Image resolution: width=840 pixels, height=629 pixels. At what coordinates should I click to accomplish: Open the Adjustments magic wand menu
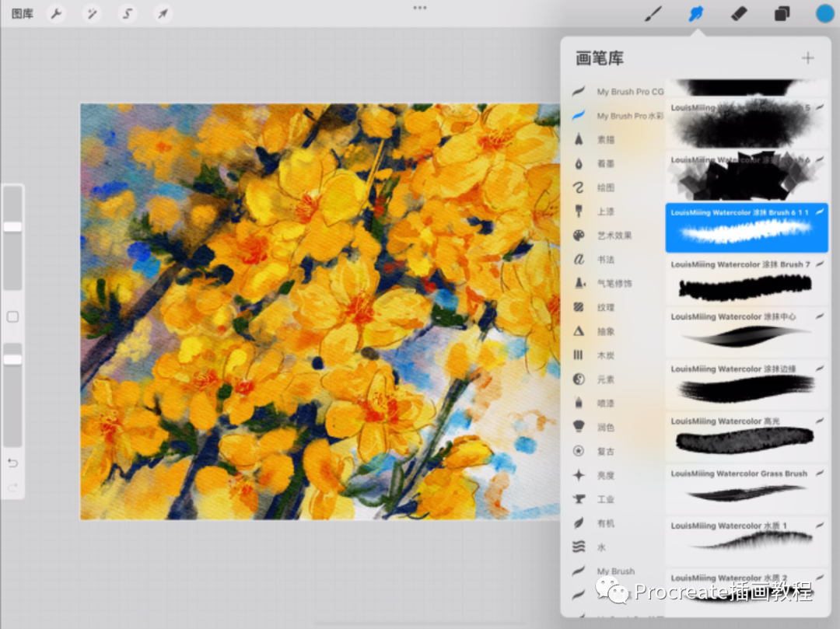click(x=92, y=13)
